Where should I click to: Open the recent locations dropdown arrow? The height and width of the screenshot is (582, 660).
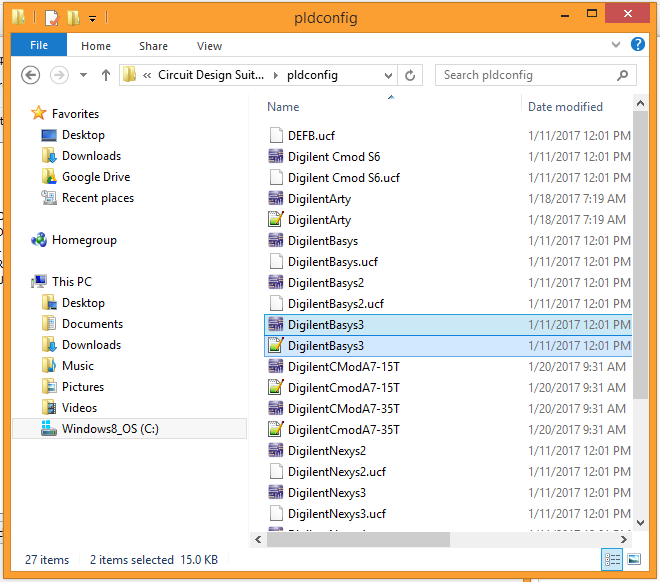[x=83, y=75]
